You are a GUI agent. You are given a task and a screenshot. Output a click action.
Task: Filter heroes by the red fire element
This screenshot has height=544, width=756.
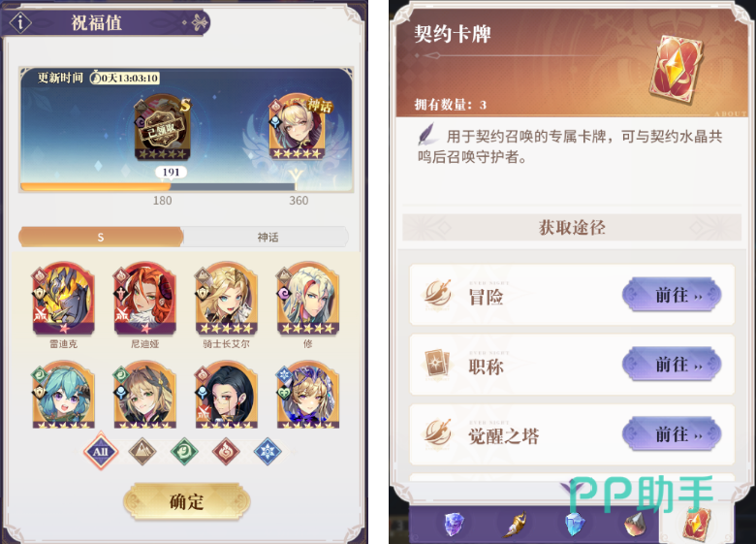tap(226, 452)
